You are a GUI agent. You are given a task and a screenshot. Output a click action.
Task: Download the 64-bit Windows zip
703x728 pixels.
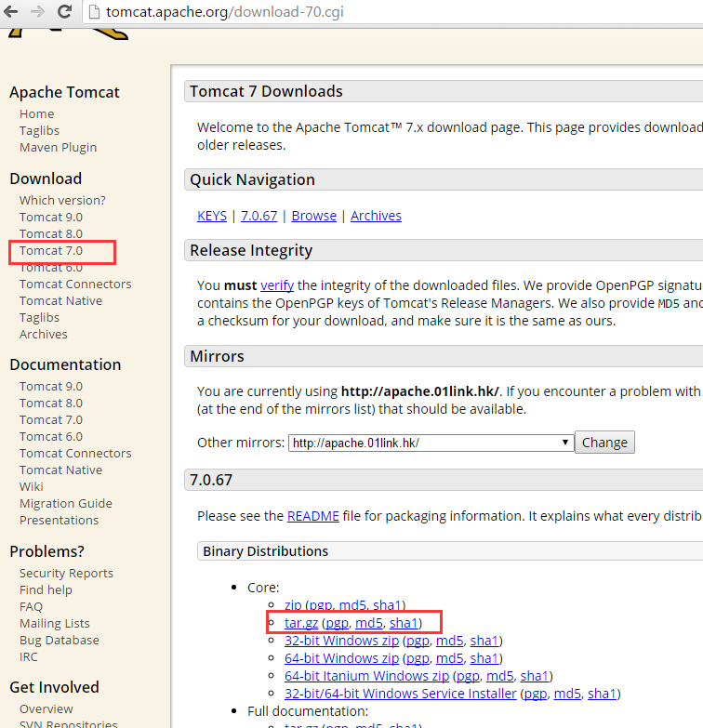(x=342, y=658)
